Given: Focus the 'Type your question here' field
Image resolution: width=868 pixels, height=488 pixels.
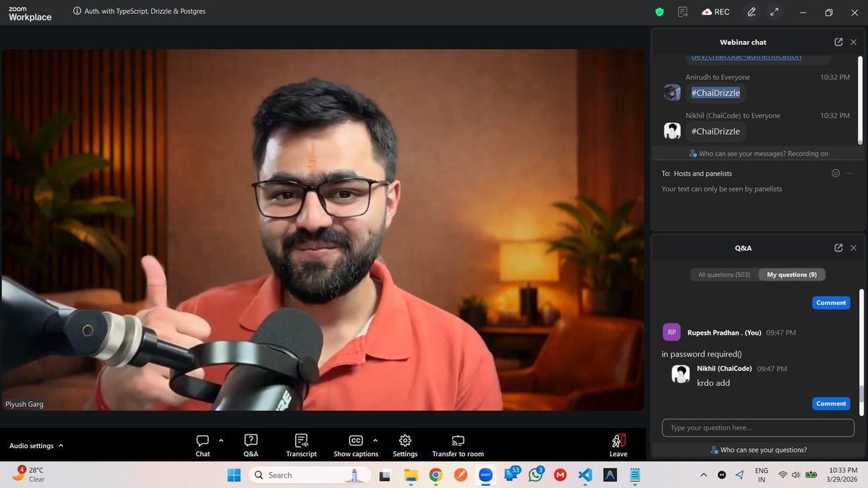Looking at the screenshot, I should [x=757, y=427].
